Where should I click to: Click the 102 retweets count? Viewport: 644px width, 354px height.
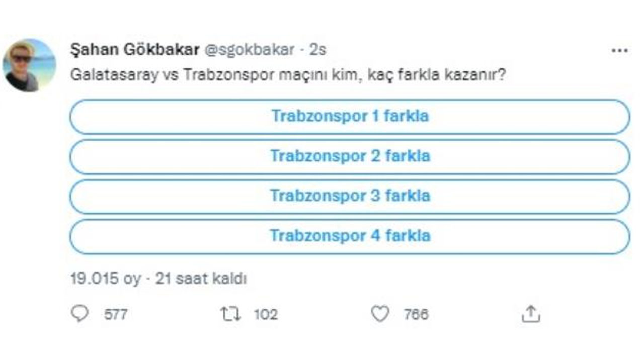(x=266, y=315)
